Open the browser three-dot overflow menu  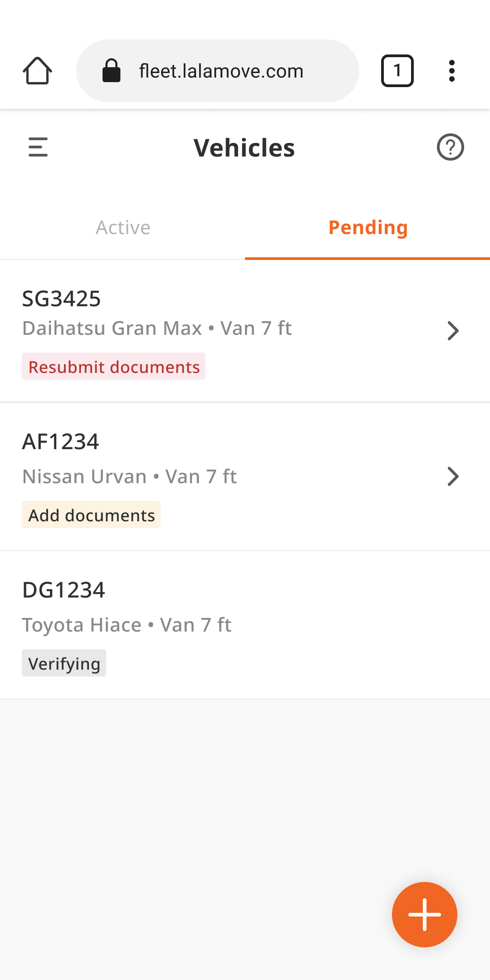tap(451, 71)
